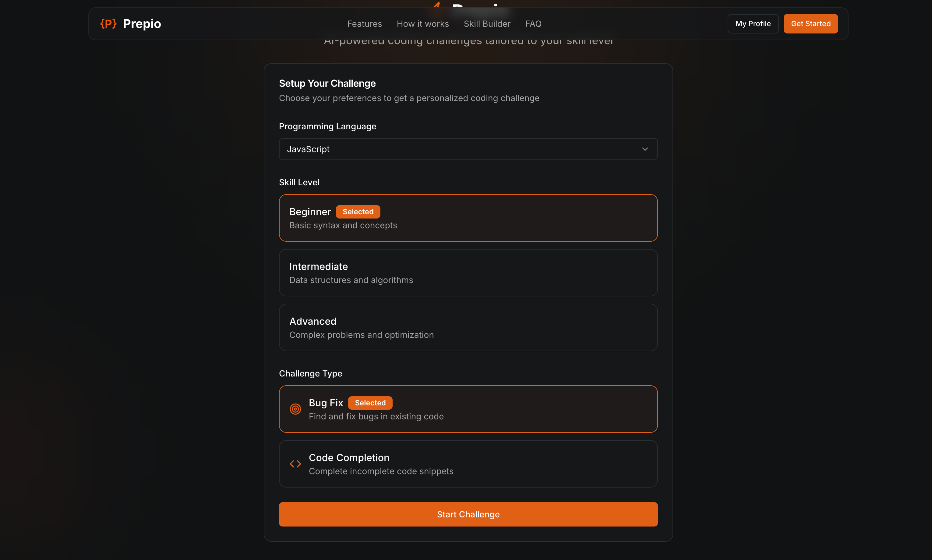Choose the Code Completion challenge type
Viewport: 932px width, 560px height.
468,464
